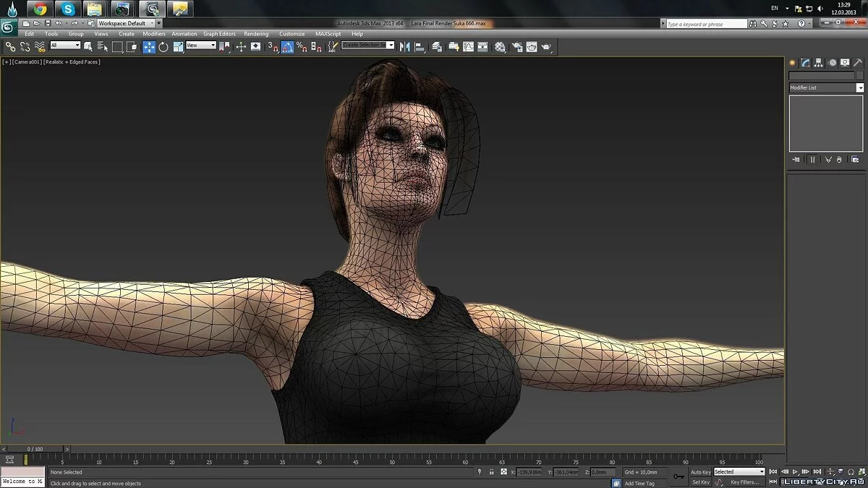The width and height of the screenshot is (868, 488).
Task: Click the Mirror tool icon
Action: (404, 47)
